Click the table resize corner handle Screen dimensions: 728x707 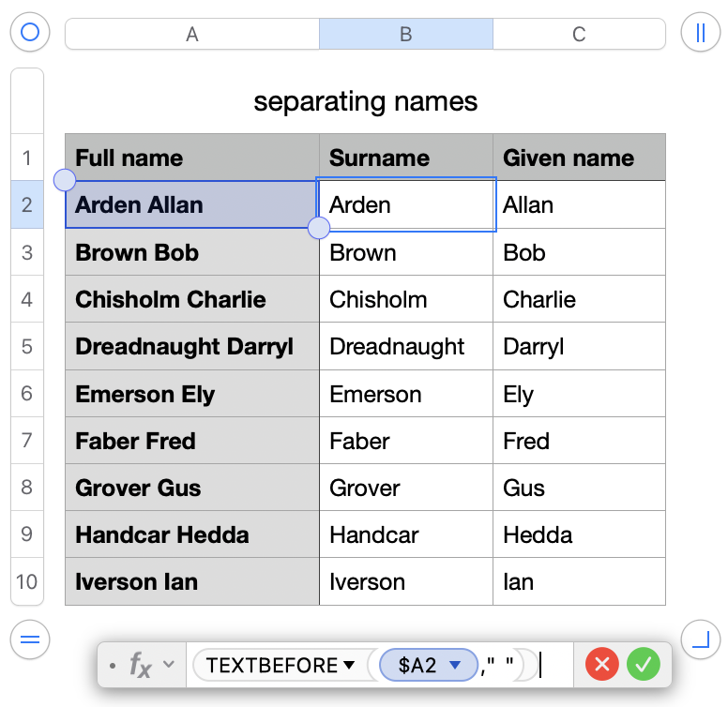[699, 639]
